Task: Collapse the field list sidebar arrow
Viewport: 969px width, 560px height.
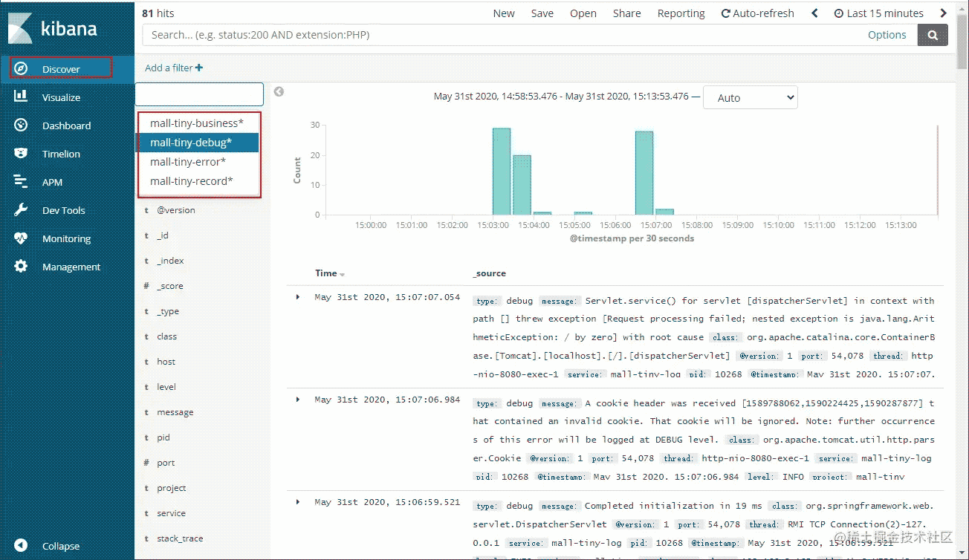Action: click(279, 92)
